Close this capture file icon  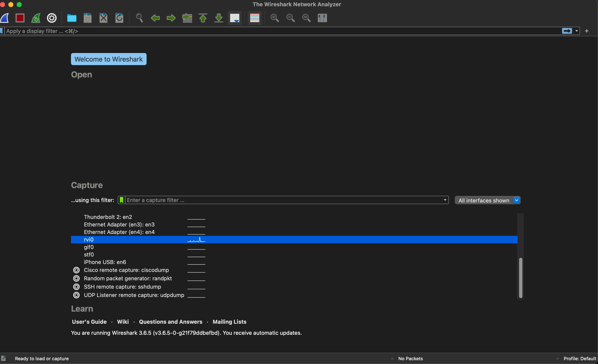click(x=103, y=18)
